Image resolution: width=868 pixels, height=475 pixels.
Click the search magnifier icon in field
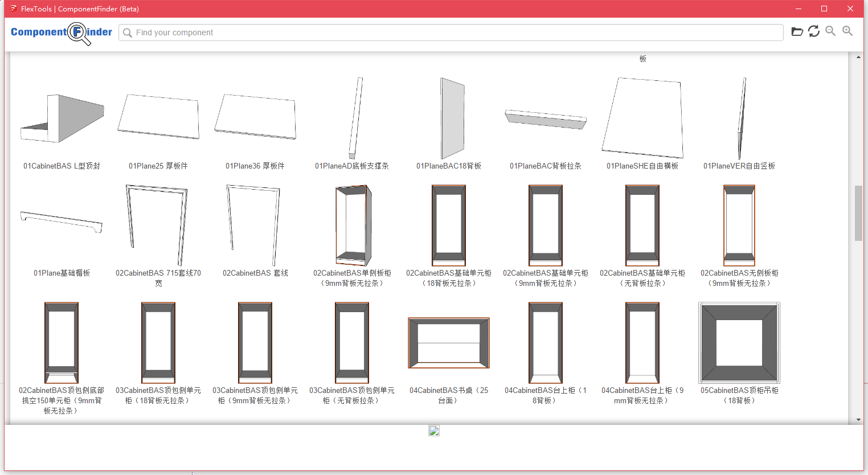point(128,33)
